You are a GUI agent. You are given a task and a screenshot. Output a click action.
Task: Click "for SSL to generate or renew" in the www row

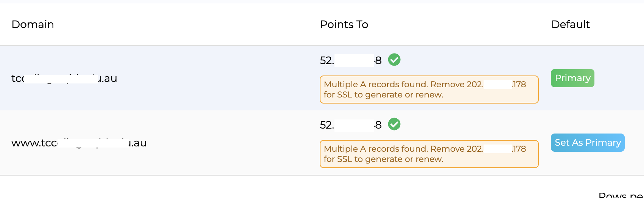point(383,159)
